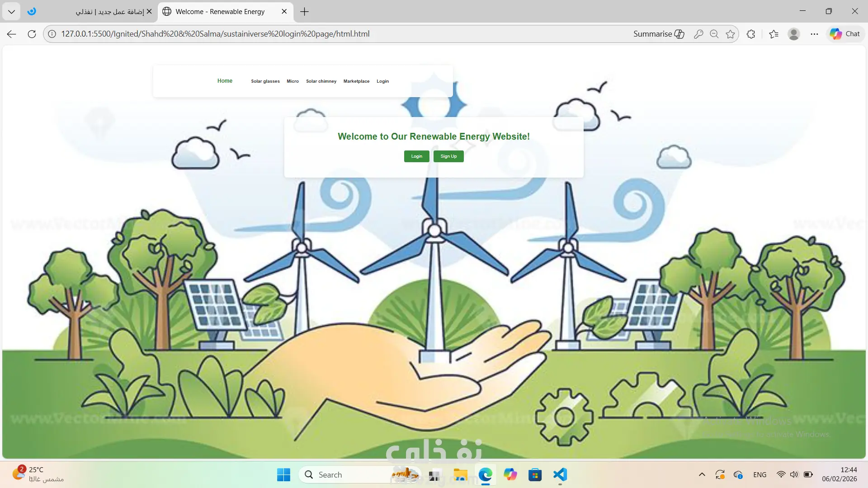Open Copilot Chat in the toolbar
This screenshot has width=868, height=488.
point(844,34)
